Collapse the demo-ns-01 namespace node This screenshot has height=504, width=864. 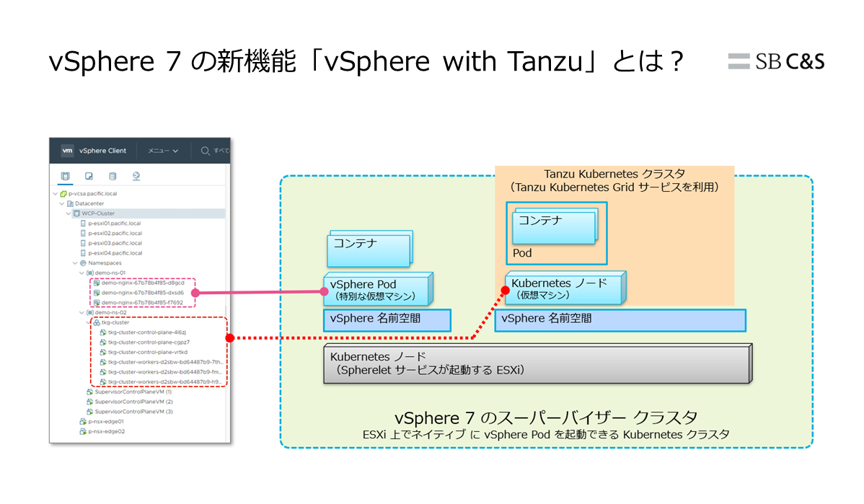pyautogui.click(x=81, y=273)
